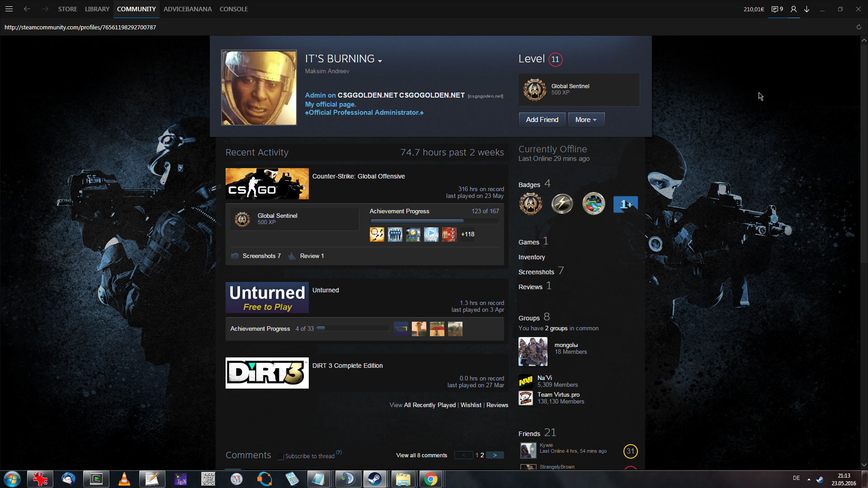Open the Counter-Strike: Global Offensive game thumbnail
The image size is (868, 488).
coord(267,183)
